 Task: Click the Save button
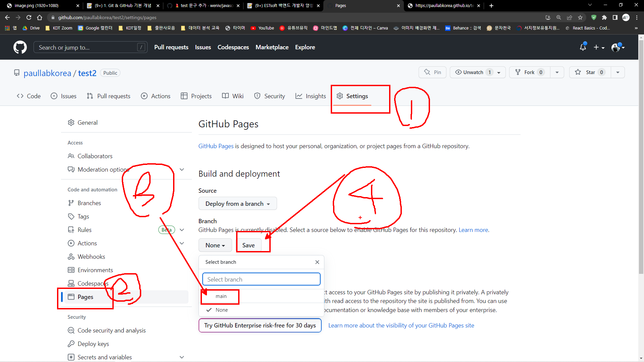tap(248, 245)
